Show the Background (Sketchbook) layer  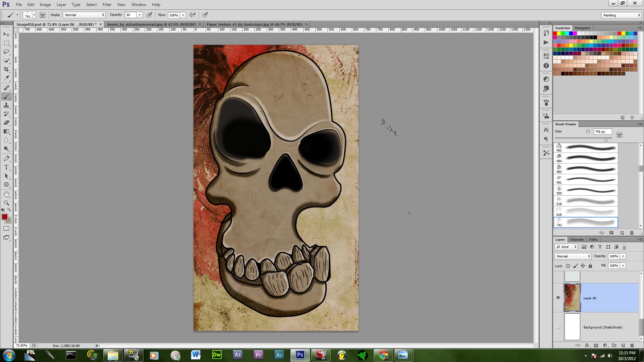point(558,327)
